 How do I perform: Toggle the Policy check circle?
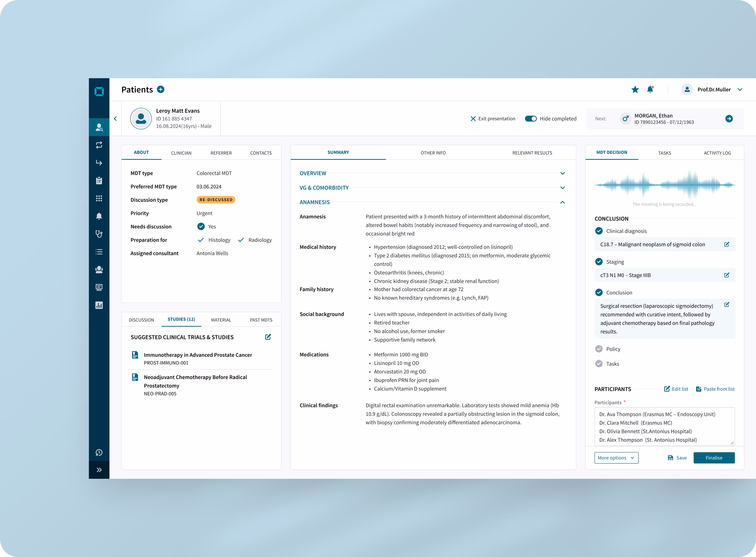point(598,349)
